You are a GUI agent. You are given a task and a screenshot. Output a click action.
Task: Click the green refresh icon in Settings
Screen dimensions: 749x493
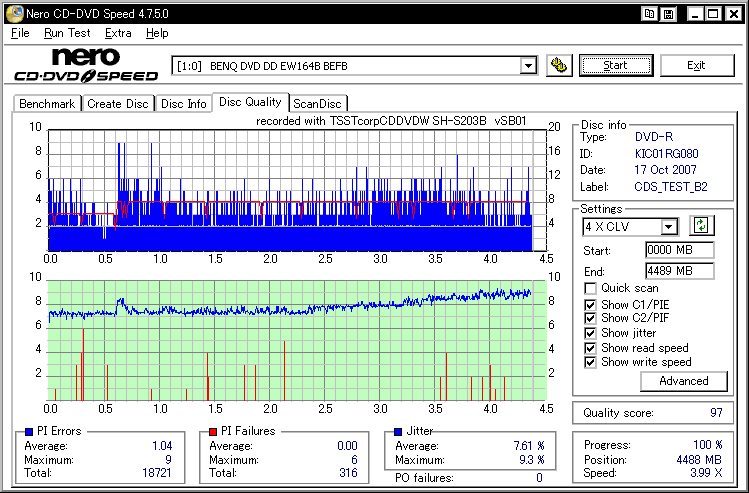(700, 227)
